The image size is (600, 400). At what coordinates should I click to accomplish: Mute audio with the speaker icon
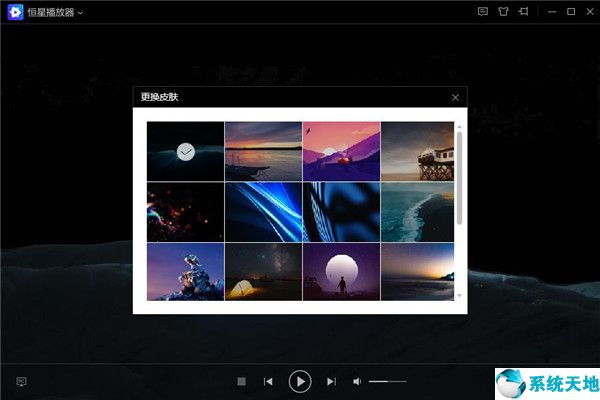point(357,382)
